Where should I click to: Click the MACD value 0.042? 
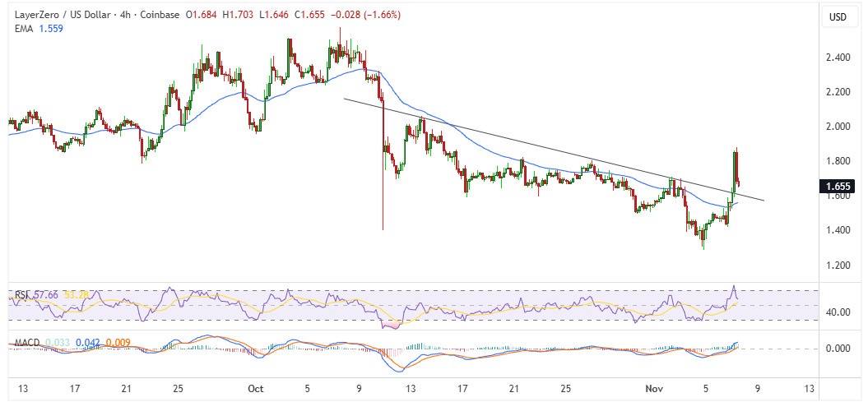click(x=89, y=341)
